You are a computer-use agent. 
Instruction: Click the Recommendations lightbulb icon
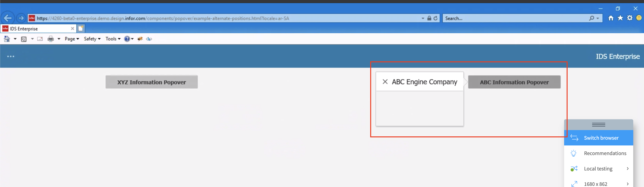pyautogui.click(x=574, y=153)
